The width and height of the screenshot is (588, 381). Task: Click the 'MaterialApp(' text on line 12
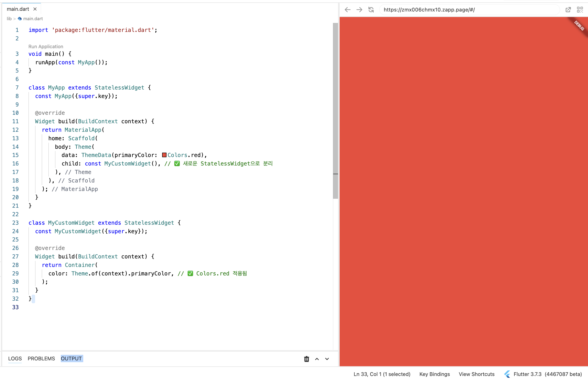(84, 130)
